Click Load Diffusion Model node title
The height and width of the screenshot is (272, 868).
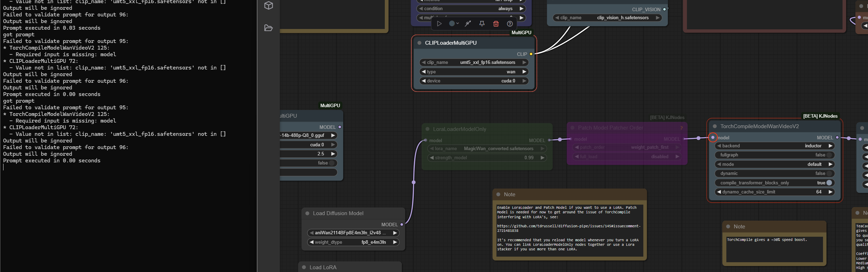pyautogui.click(x=338, y=213)
